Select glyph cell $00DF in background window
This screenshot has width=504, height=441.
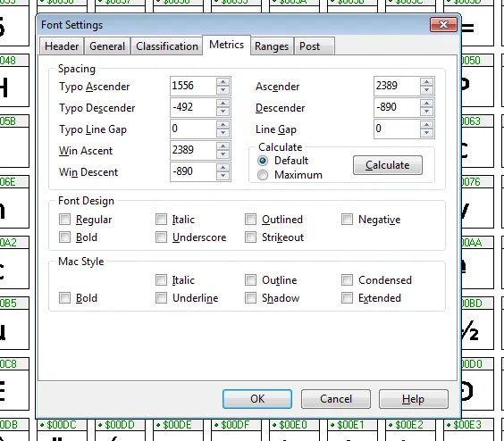coord(236,430)
